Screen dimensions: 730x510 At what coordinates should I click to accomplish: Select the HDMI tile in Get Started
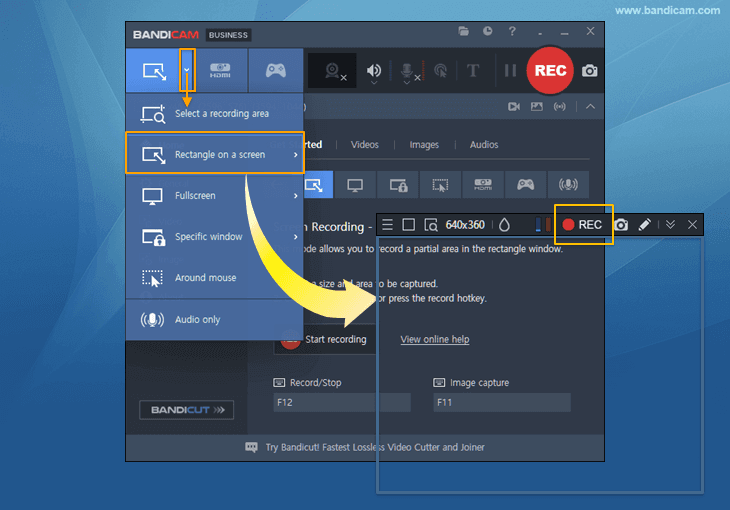(x=483, y=184)
